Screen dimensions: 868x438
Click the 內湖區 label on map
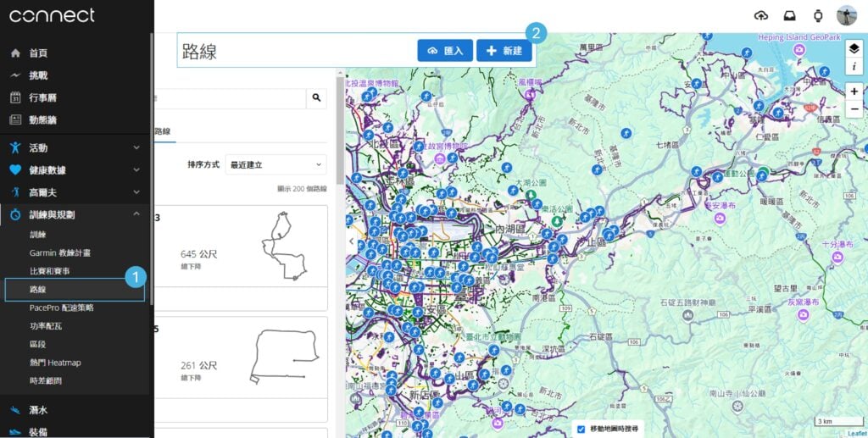[x=509, y=229]
